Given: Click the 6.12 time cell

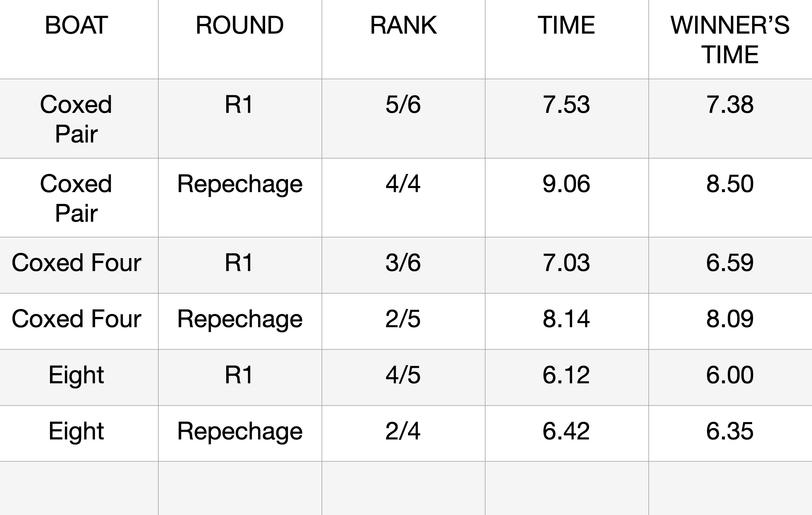Looking at the screenshot, I should click(x=567, y=375).
